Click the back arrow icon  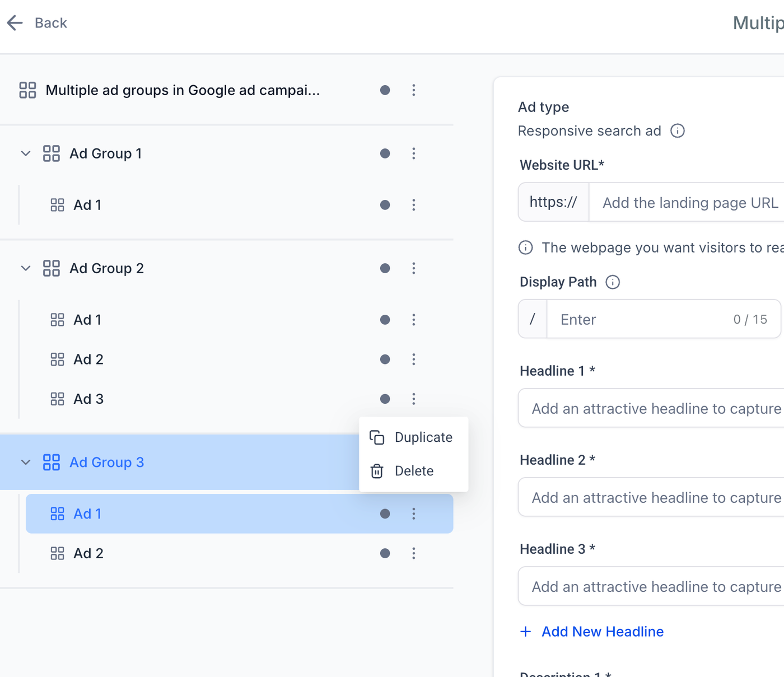[x=15, y=23]
